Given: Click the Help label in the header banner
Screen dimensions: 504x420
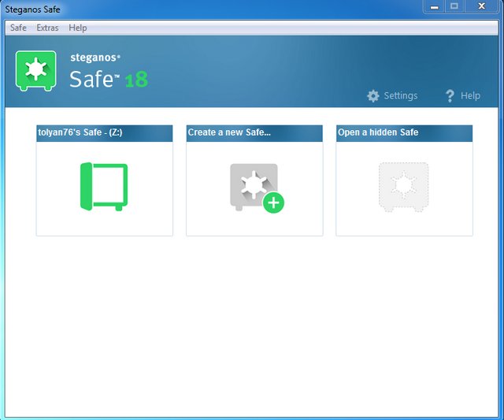Looking at the screenshot, I should [470, 96].
